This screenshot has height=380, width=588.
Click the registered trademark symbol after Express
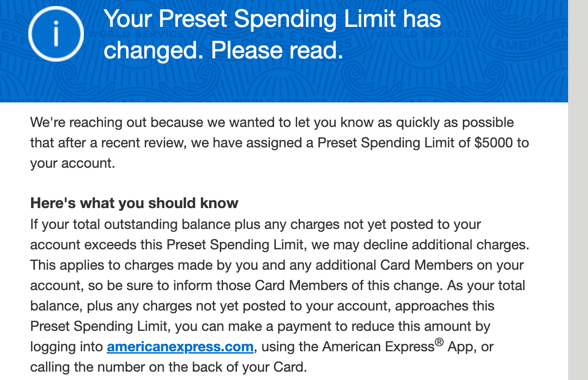point(438,343)
